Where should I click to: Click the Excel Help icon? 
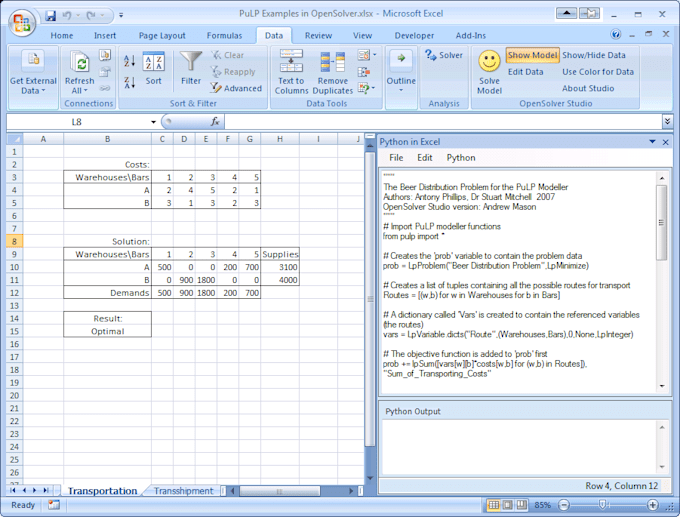(615, 34)
